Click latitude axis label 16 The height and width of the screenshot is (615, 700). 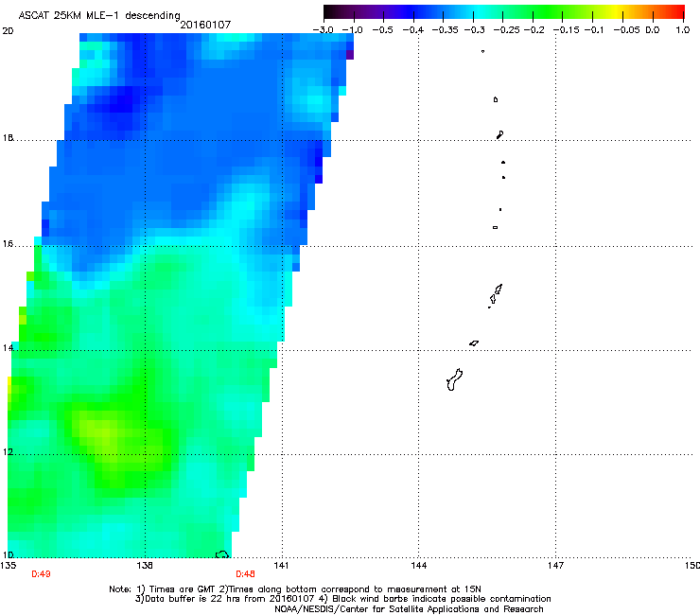(8, 243)
